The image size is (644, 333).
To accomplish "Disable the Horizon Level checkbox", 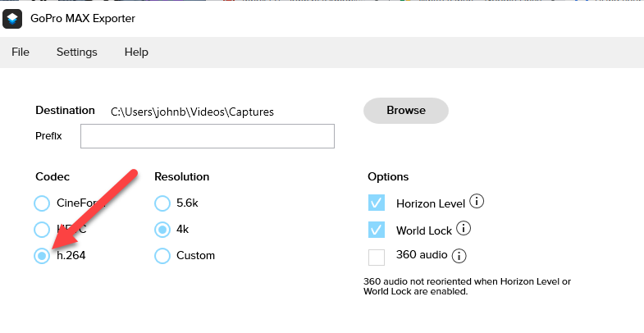I will pyautogui.click(x=377, y=203).
